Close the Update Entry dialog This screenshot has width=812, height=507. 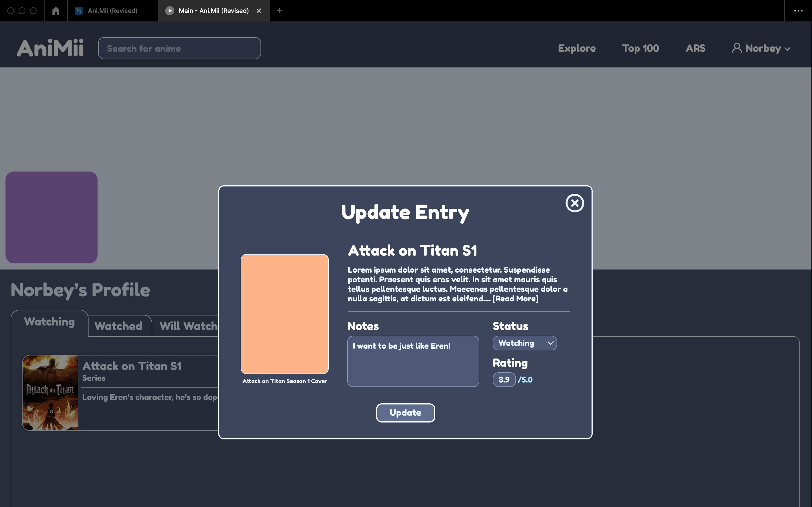pos(574,203)
